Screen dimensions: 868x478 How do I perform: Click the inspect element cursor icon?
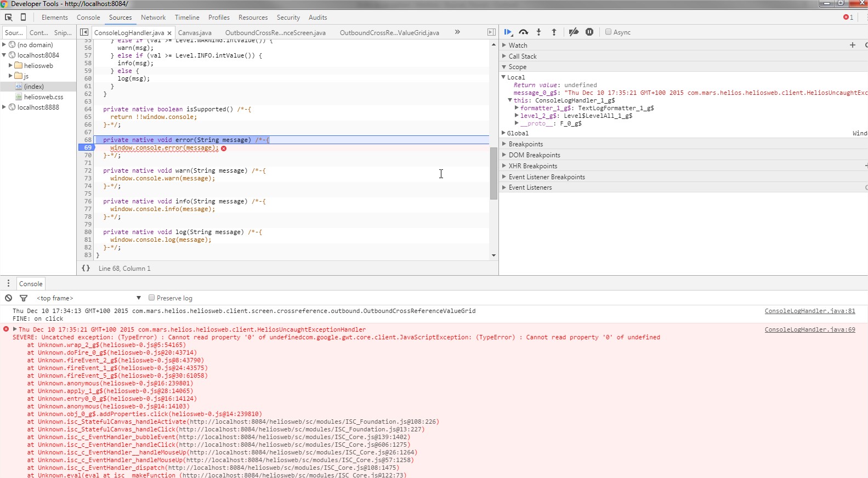tap(9, 18)
